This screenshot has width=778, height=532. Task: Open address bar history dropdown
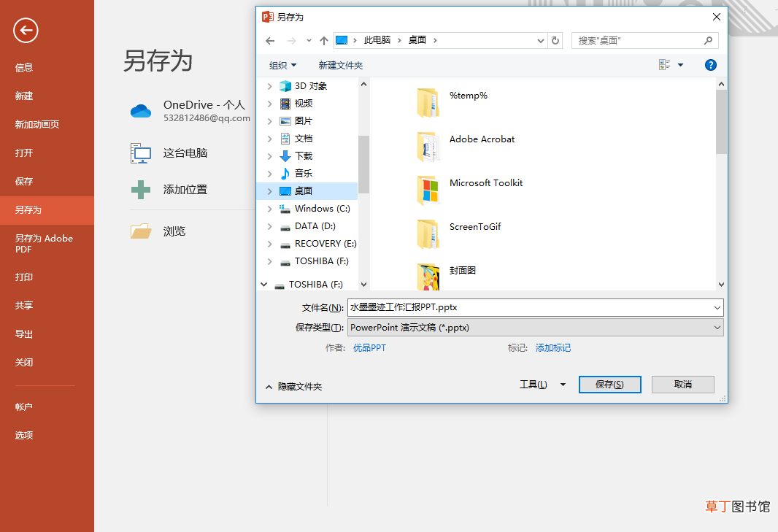(540, 41)
